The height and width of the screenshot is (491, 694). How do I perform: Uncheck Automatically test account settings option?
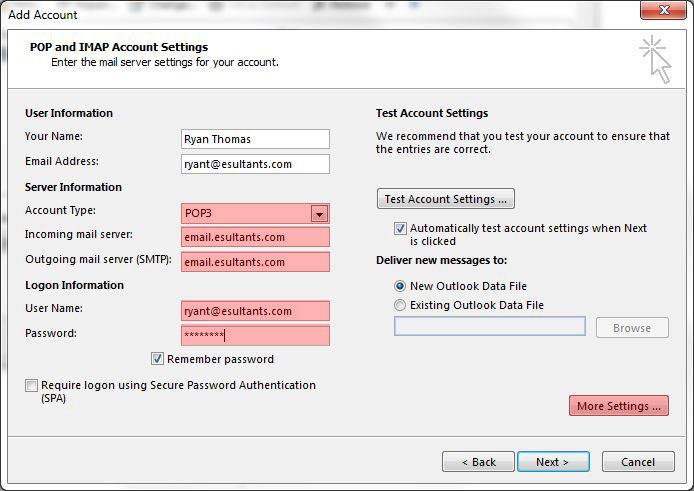click(x=400, y=228)
